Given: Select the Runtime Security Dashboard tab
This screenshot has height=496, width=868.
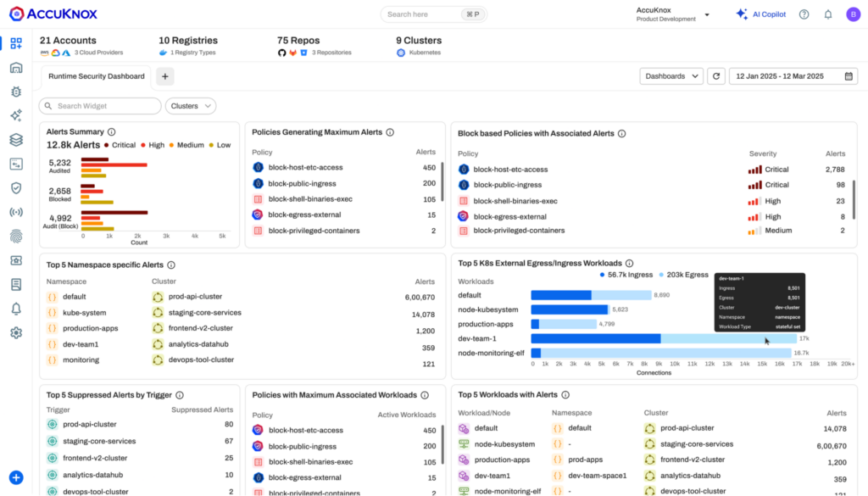Looking at the screenshot, I should coord(96,76).
